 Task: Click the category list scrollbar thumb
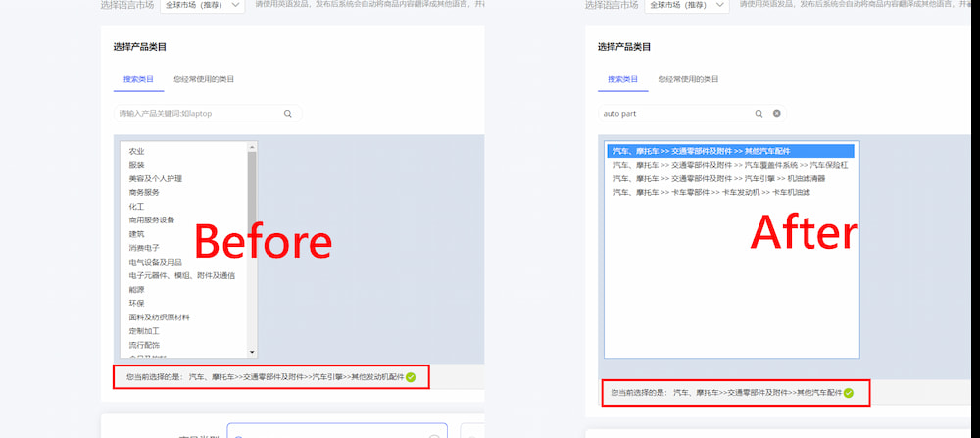[x=253, y=189]
